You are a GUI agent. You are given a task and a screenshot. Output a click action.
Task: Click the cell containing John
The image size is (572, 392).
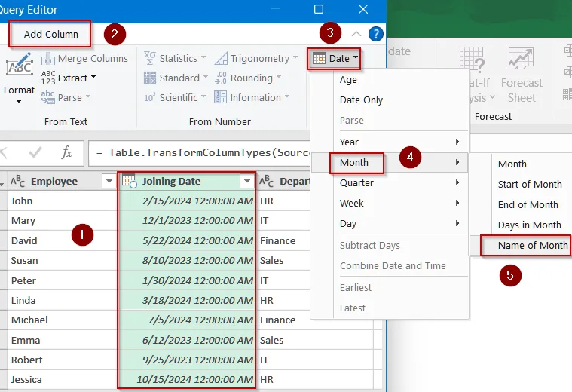[63, 201]
